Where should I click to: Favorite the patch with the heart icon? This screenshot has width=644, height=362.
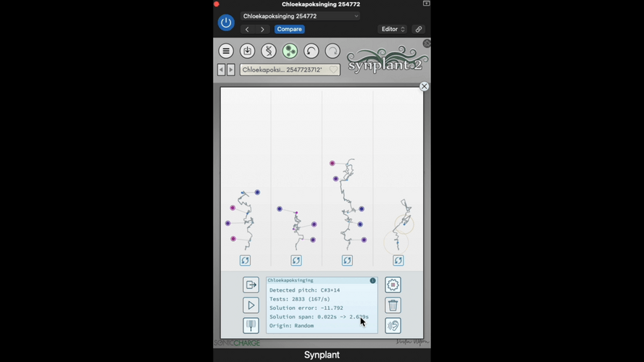[x=333, y=70]
